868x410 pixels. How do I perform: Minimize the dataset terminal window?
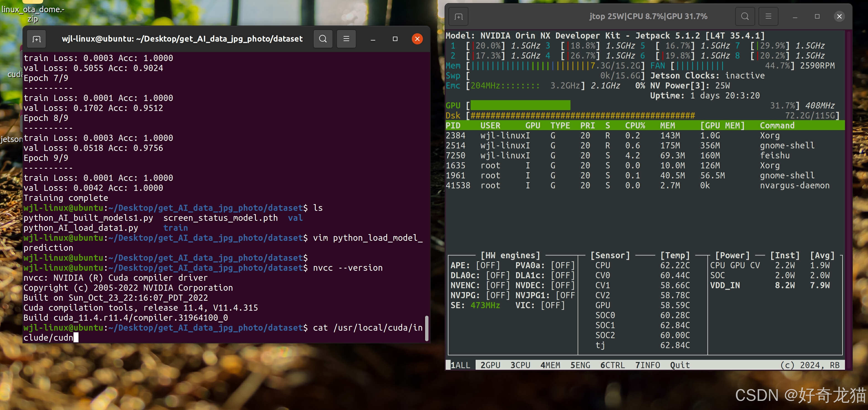click(x=373, y=39)
